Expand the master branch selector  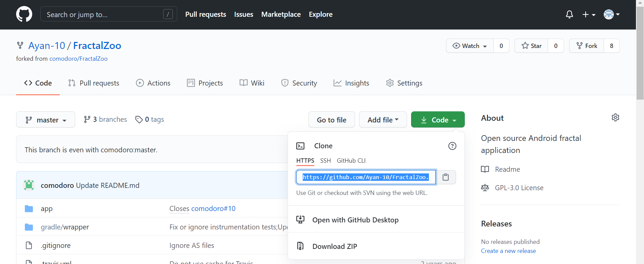coord(46,120)
